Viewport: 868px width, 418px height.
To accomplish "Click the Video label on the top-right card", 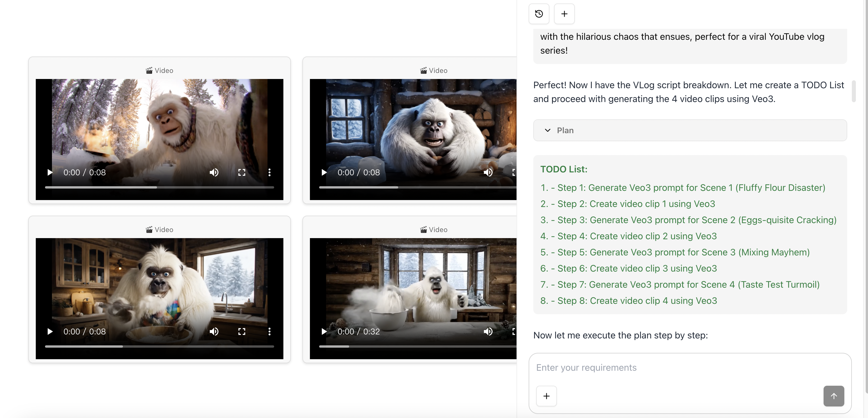I will coord(434,70).
